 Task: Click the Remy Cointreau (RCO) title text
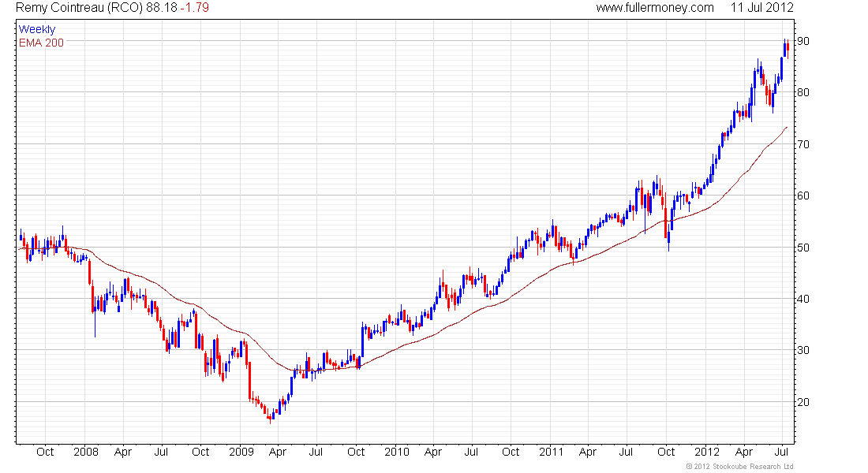(x=79, y=8)
